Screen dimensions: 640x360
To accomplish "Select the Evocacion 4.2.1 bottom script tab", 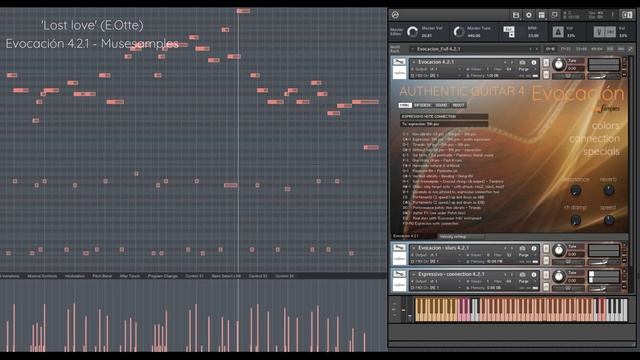I will click(412, 236).
